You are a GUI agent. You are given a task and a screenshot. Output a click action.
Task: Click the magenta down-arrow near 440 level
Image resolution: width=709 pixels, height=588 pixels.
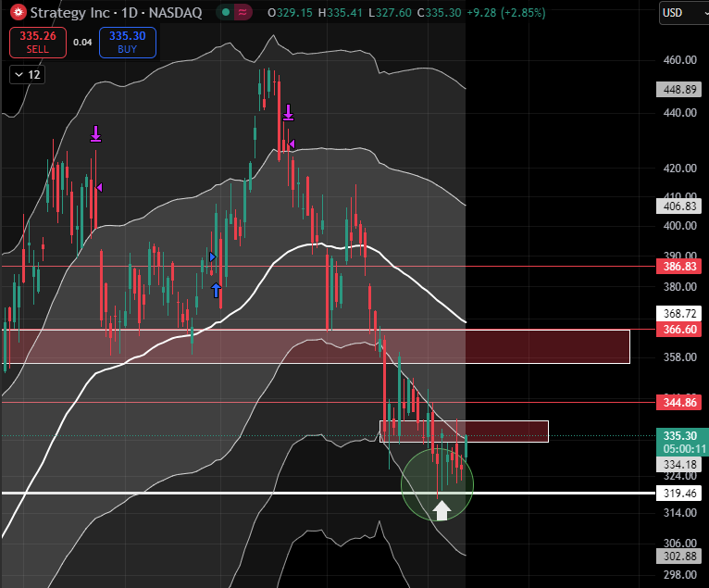(288, 112)
